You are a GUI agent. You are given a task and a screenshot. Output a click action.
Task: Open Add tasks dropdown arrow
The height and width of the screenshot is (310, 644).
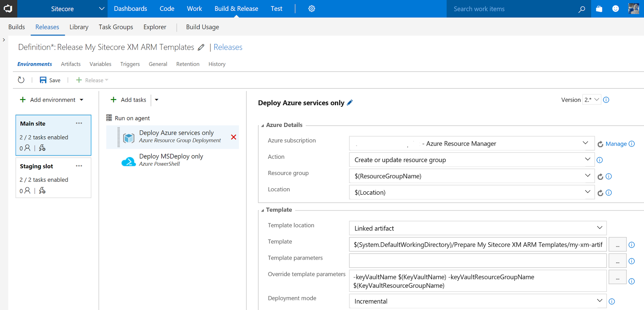tap(157, 100)
